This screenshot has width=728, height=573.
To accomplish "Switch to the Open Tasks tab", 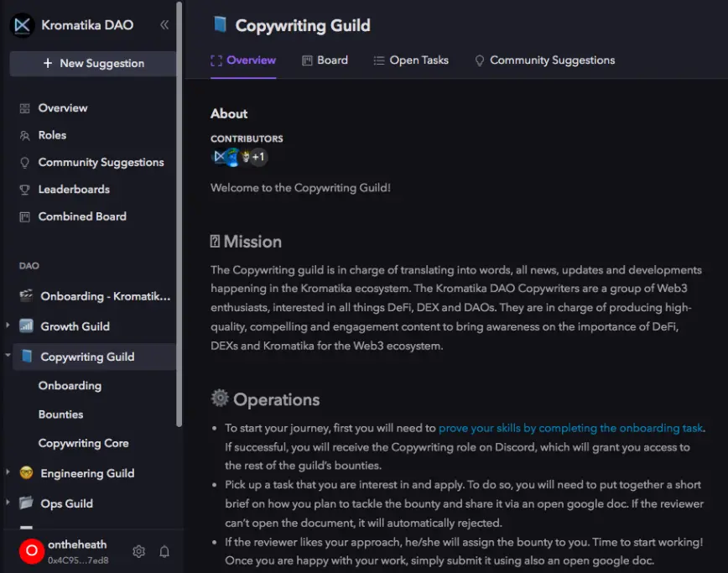I will [x=411, y=60].
